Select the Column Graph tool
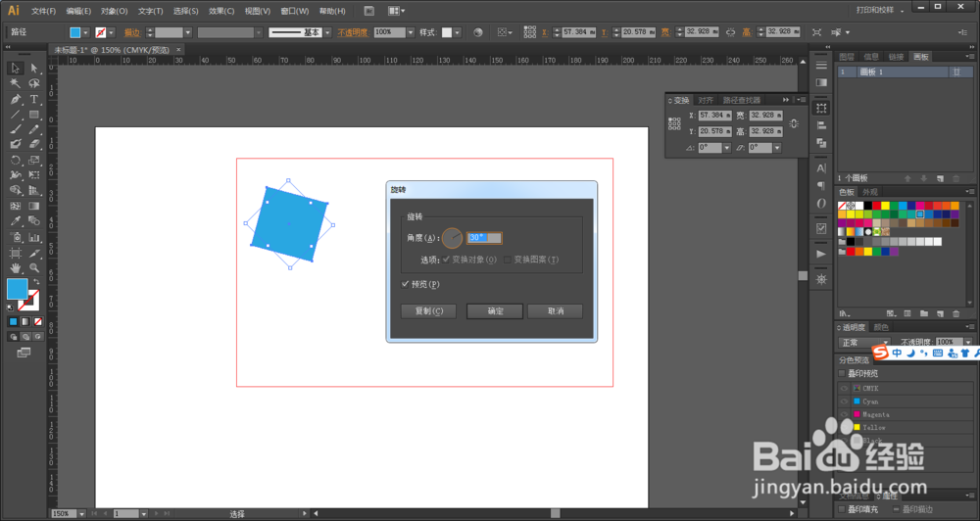The image size is (980, 521). pos(34,237)
